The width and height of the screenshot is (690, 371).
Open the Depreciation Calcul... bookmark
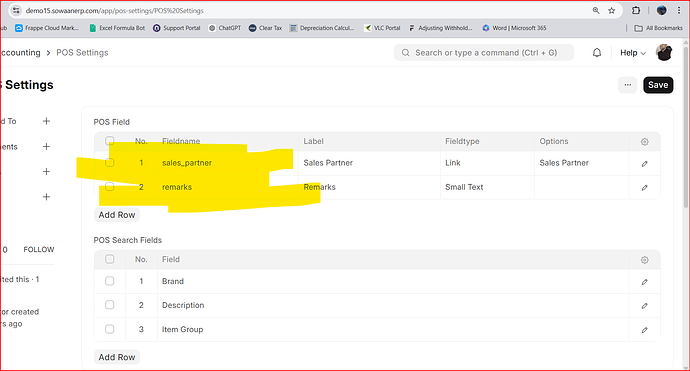pyautogui.click(x=322, y=28)
